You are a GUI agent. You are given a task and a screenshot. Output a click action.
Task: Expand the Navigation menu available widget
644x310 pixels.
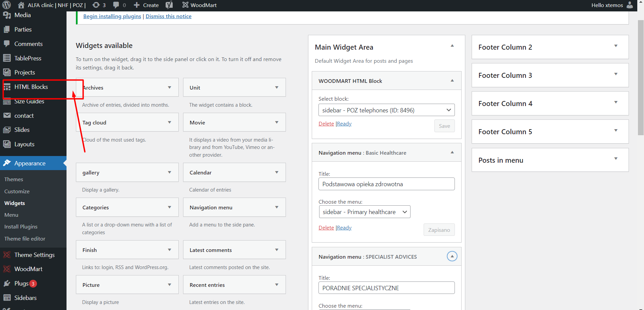[277, 207]
